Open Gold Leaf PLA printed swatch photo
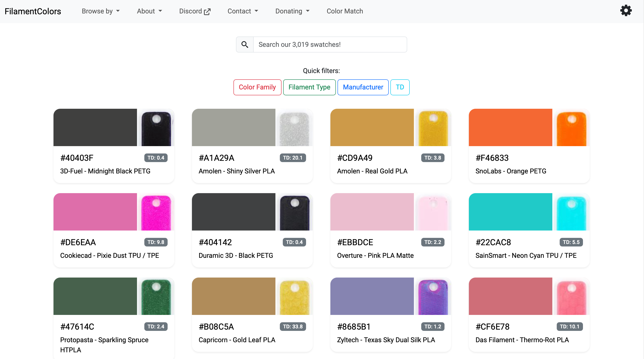 (x=294, y=296)
